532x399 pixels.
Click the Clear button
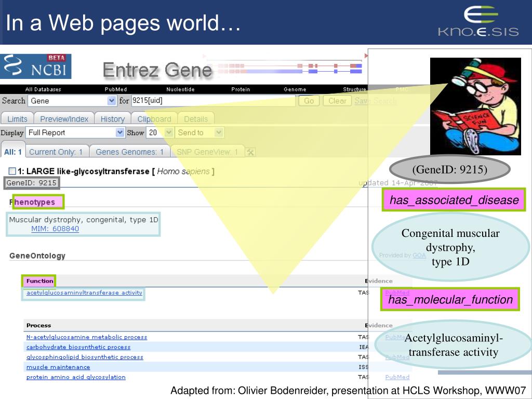click(337, 101)
